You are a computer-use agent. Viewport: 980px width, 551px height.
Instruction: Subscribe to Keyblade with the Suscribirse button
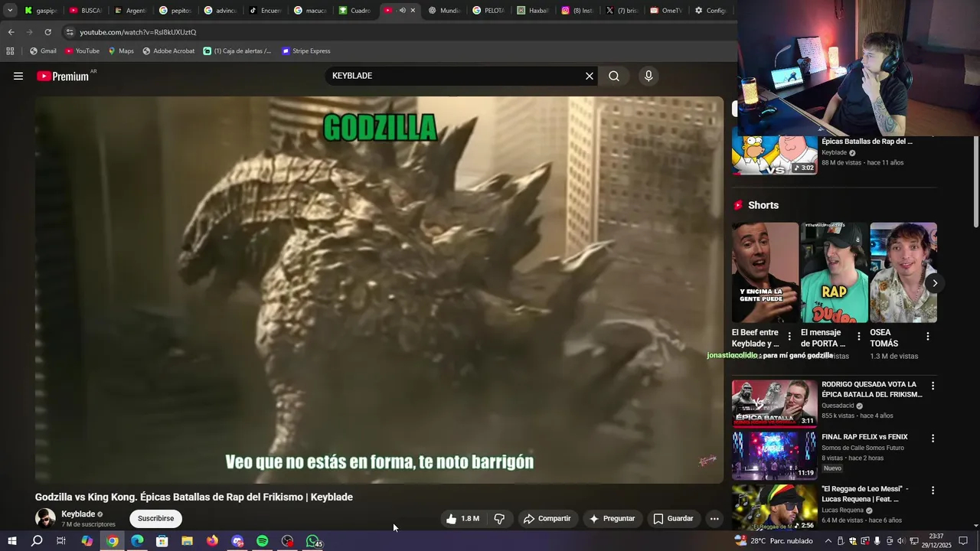[x=156, y=519]
